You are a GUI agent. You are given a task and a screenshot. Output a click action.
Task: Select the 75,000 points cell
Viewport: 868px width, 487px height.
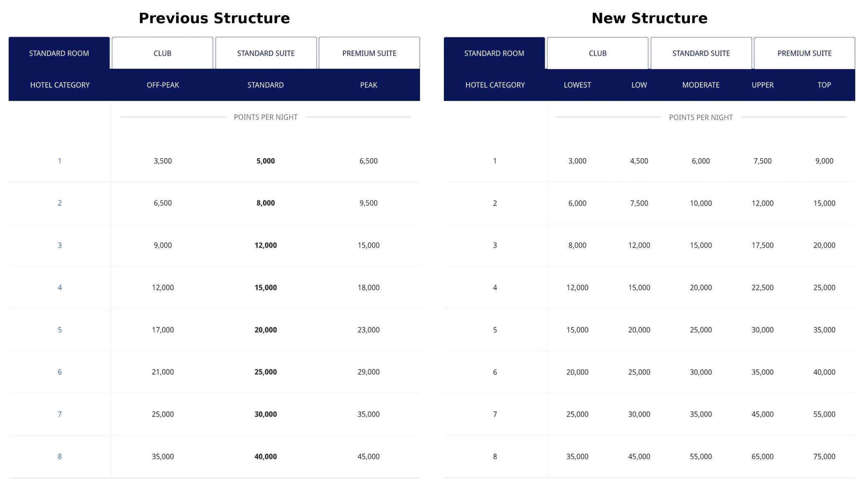point(824,457)
